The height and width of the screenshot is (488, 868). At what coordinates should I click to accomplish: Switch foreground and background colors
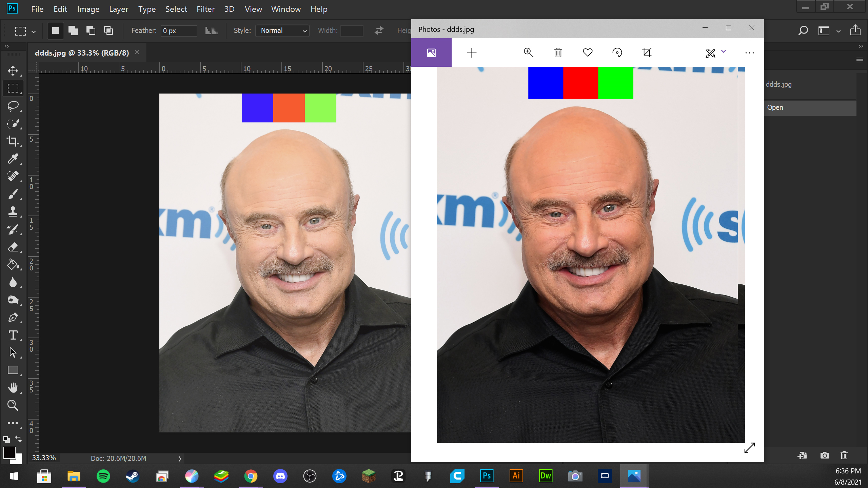(19, 439)
